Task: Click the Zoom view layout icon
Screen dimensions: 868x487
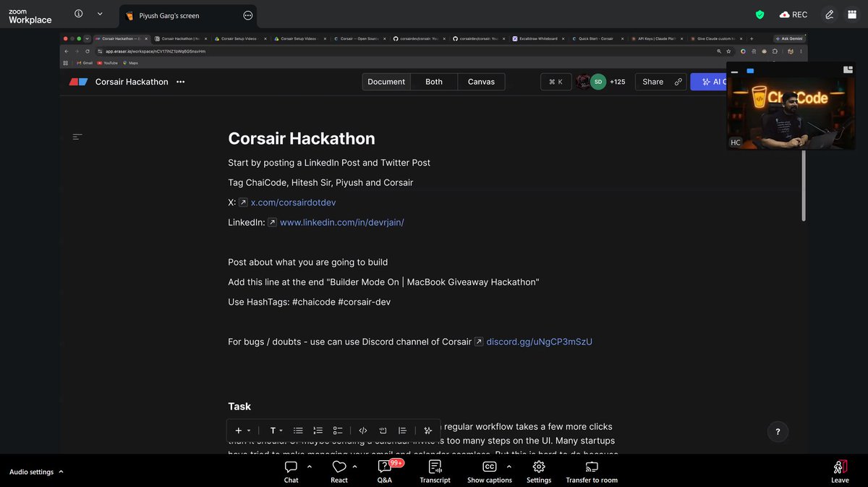Action: pos(852,14)
